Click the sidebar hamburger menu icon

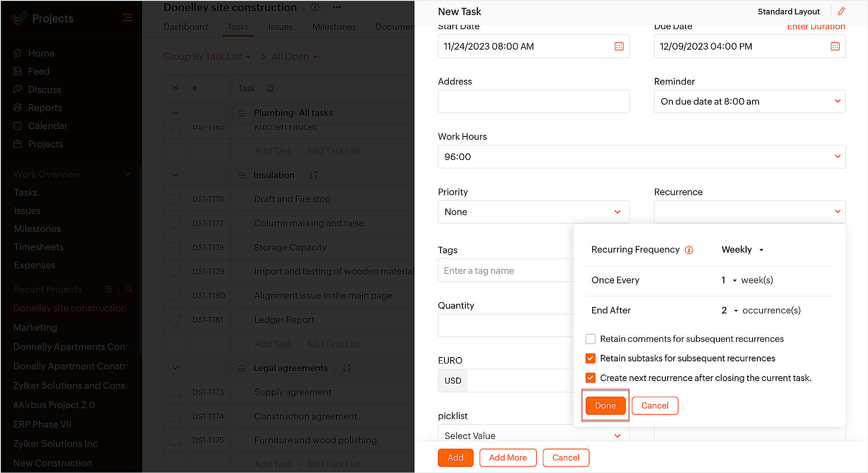pyautogui.click(x=127, y=17)
